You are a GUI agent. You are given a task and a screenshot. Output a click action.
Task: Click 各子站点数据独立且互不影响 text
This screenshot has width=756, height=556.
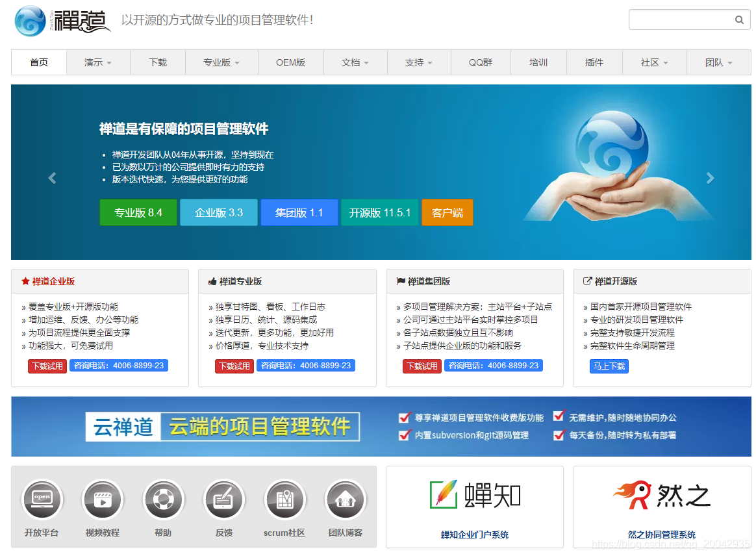pyautogui.click(x=458, y=333)
